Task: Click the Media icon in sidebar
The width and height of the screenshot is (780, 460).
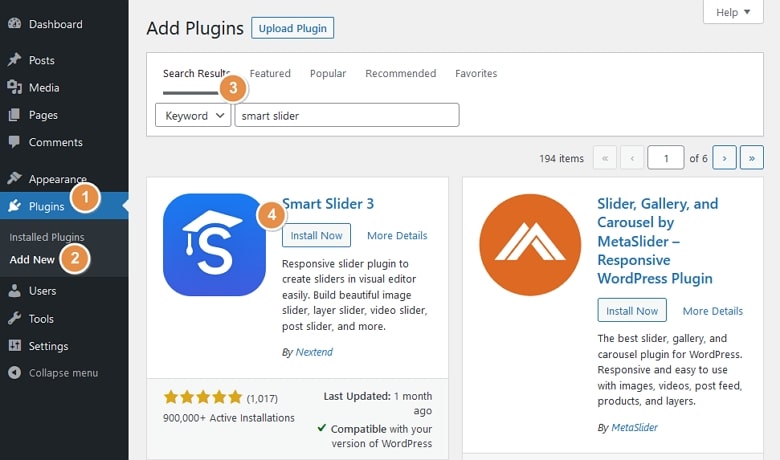Action: pos(14,87)
